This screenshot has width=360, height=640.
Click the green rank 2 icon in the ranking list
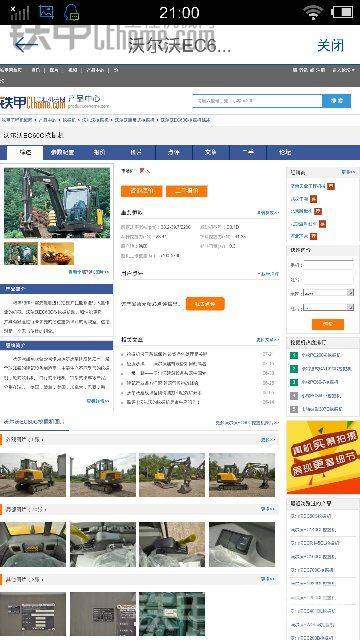pos(294,369)
